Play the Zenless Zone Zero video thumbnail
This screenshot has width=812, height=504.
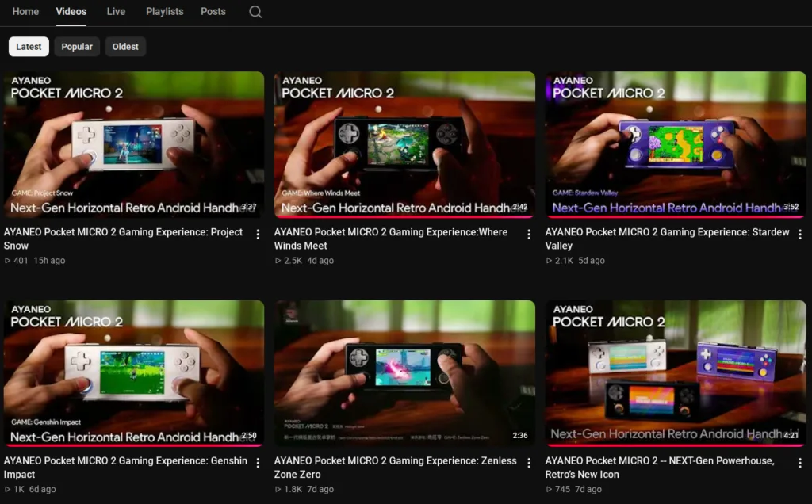click(x=404, y=373)
